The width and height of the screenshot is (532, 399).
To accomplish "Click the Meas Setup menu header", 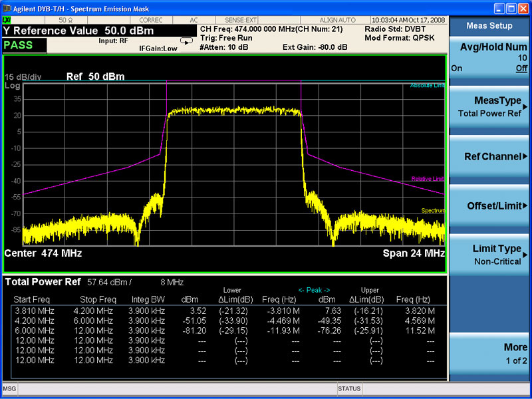I will pyautogui.click(x=490, y=25).
